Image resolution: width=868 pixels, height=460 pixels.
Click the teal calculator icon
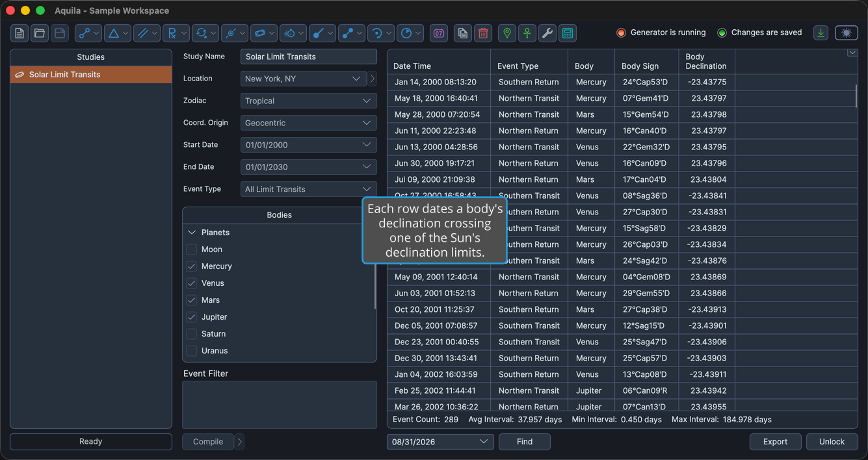pyautogui.click(x=568, y=33)
